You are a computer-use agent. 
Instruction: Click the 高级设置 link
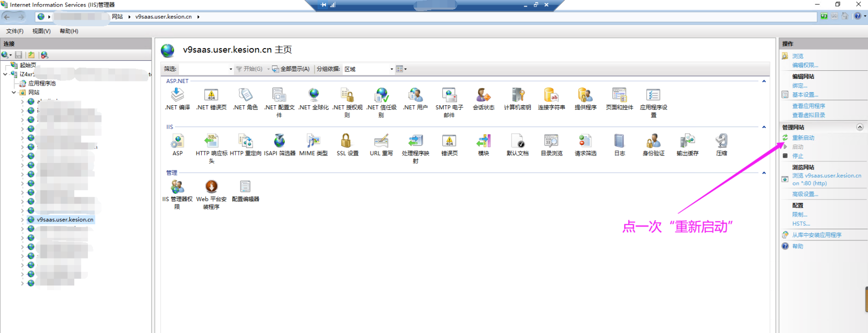pyautogui.click(x=805, y=194)
